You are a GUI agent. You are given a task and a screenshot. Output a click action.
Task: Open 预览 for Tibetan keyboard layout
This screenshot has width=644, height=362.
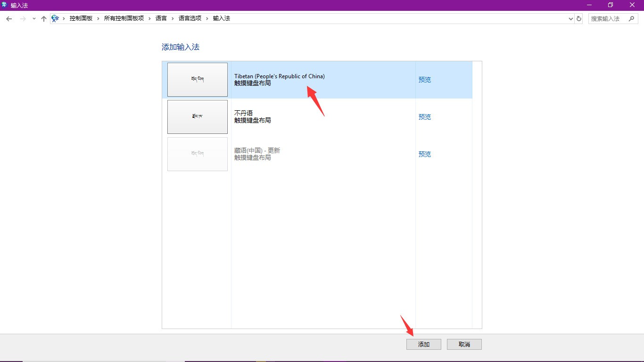pos(424,79)
